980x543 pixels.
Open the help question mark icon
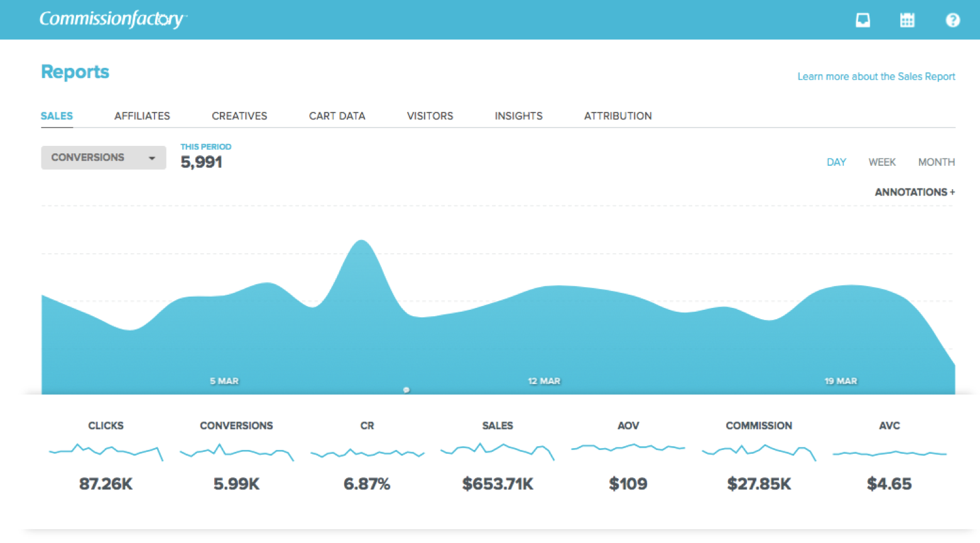[952, 20]
